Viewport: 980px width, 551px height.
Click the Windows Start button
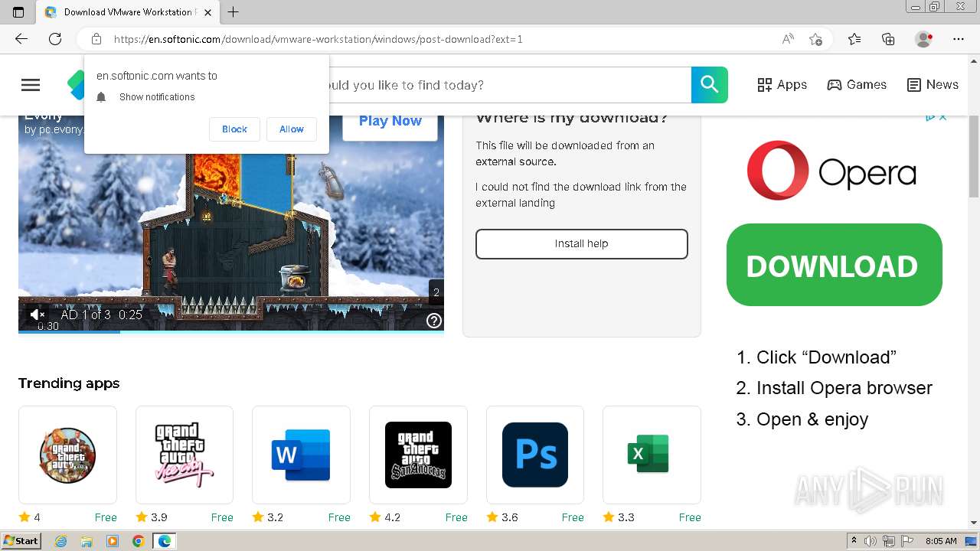point(21,541)
